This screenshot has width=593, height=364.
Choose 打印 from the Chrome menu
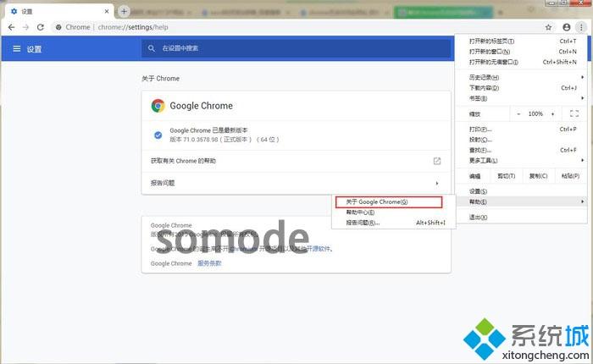coord(522,130)
